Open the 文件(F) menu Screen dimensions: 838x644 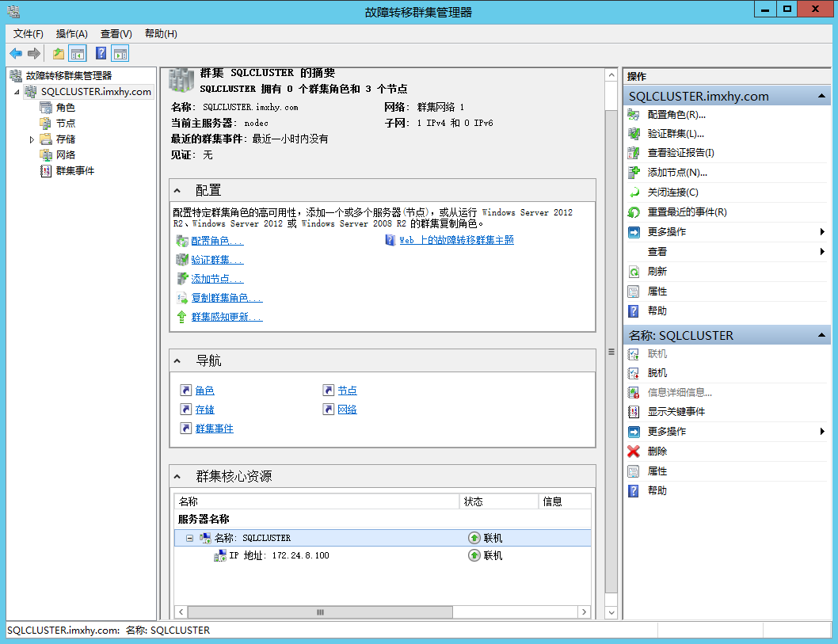(x=28, y=34)
